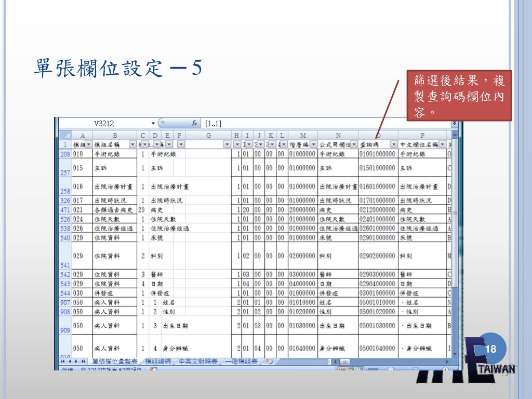Image resolution: width=532 pixels, height=399 pixels.
Task: Open the filter dropdown in column I
Action: 249,144
